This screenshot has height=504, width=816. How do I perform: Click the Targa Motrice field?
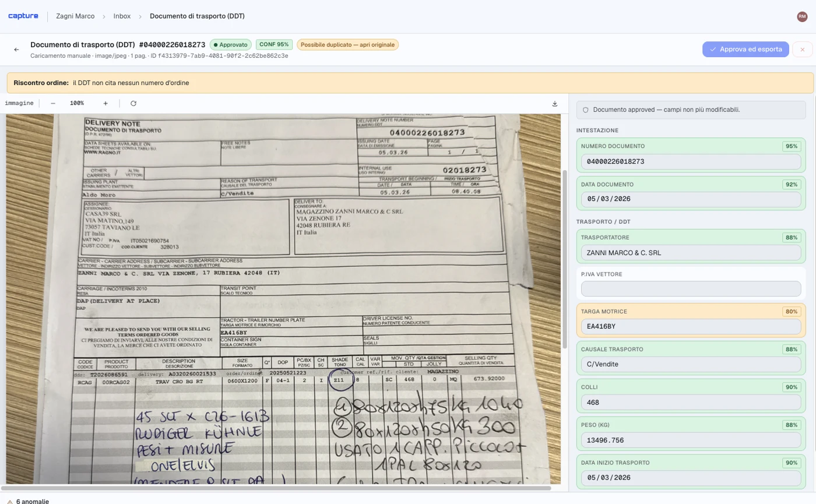point(691,326)
